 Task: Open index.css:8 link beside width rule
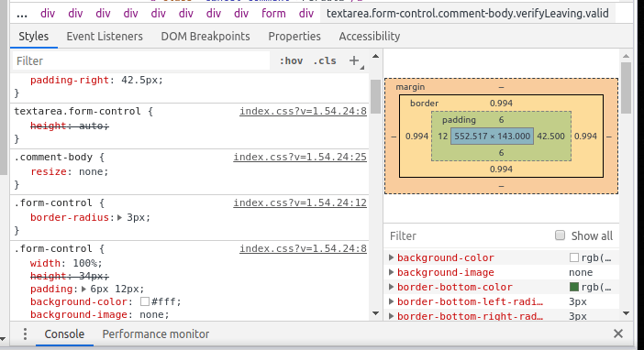[303, 248]
